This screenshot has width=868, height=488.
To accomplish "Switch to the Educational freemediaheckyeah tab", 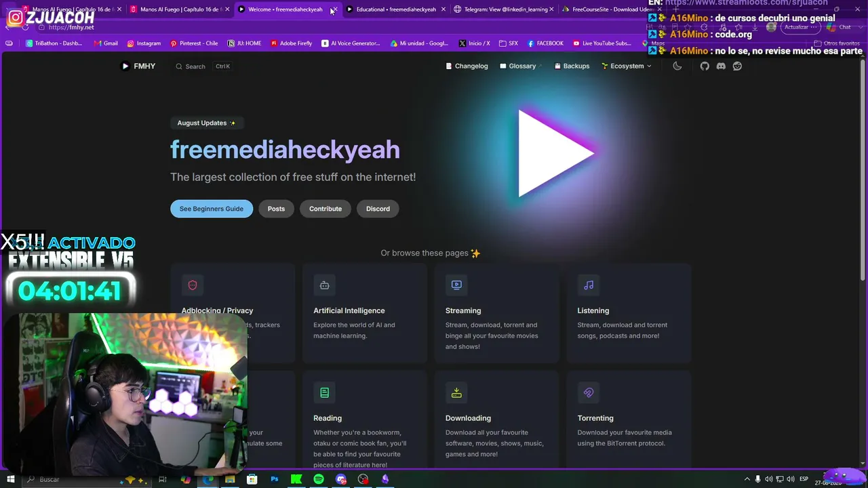I will (396, 9).
